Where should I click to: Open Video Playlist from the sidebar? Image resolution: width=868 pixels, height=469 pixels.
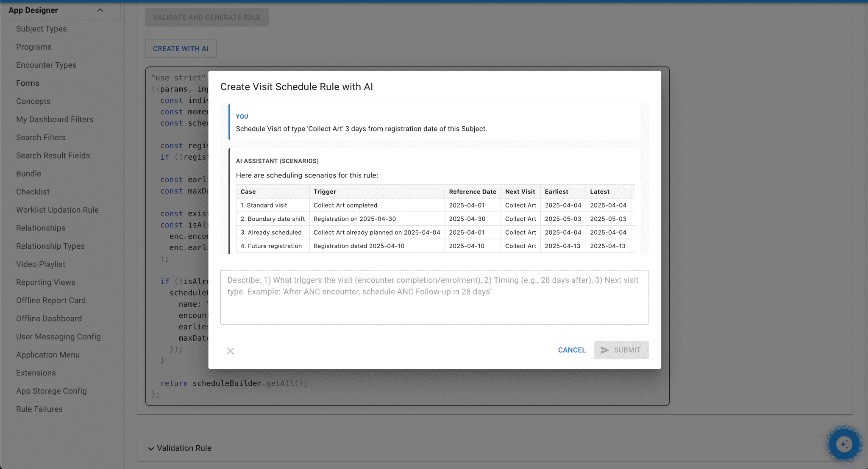(40, 264)
